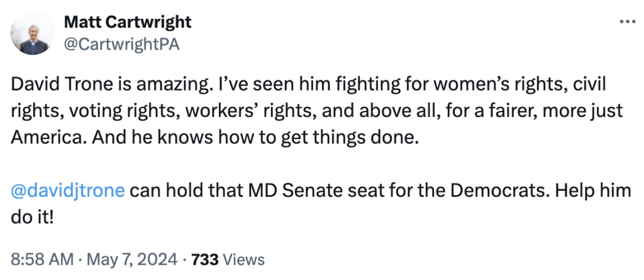Click the @CartwrightPA handle
The image size is (644, 280).
coord(122,45)
